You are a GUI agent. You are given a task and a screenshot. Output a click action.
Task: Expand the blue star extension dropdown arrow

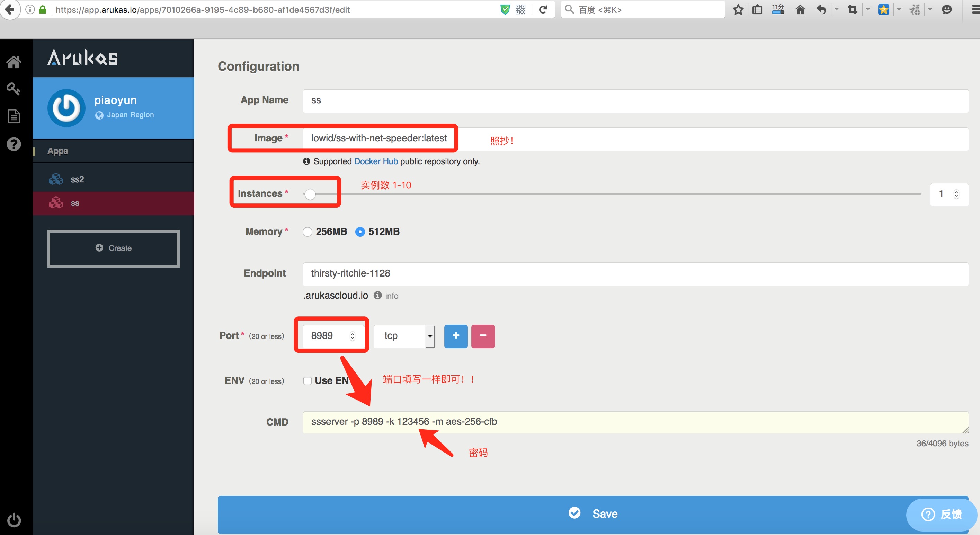pos(899,9)
